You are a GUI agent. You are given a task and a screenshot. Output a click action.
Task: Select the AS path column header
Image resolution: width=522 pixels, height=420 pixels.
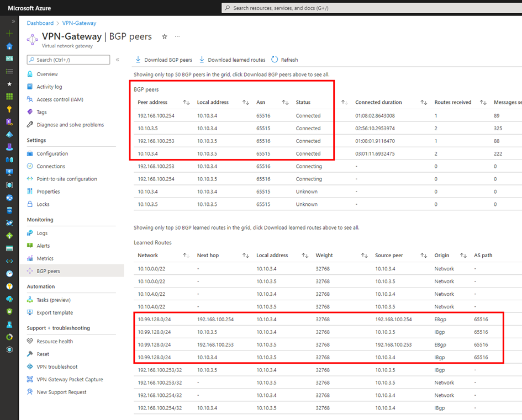pos(483,256)
